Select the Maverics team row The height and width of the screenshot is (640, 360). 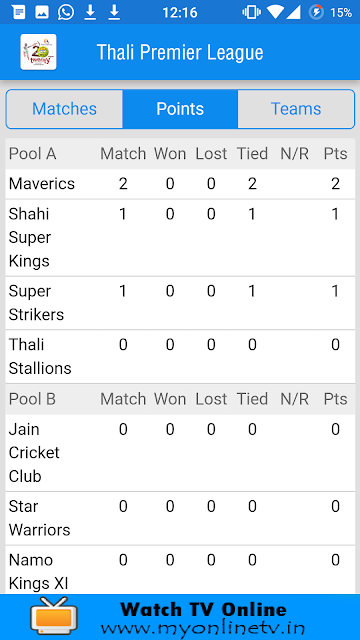[x=180, y=184]
